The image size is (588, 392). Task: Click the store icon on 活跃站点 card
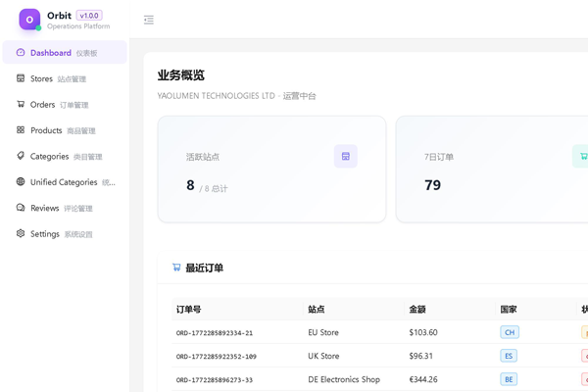click(345, 157)
